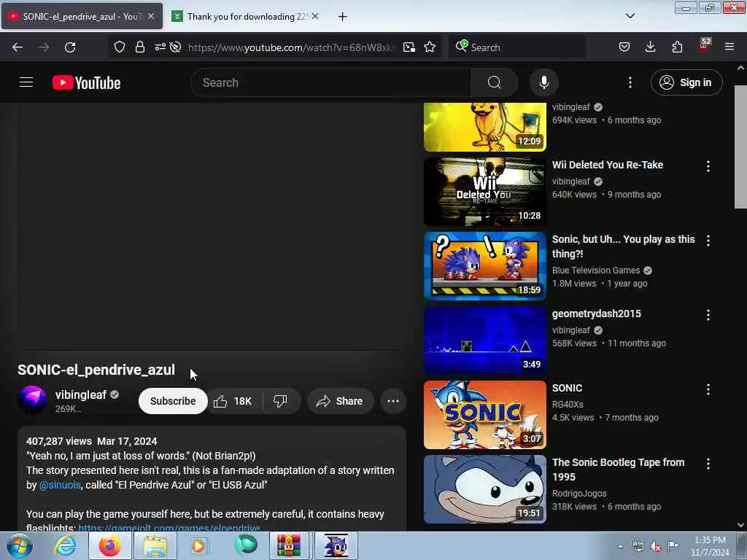Open options for Sonic, but Uh... video
747x560 pixels.
(708, 241)
